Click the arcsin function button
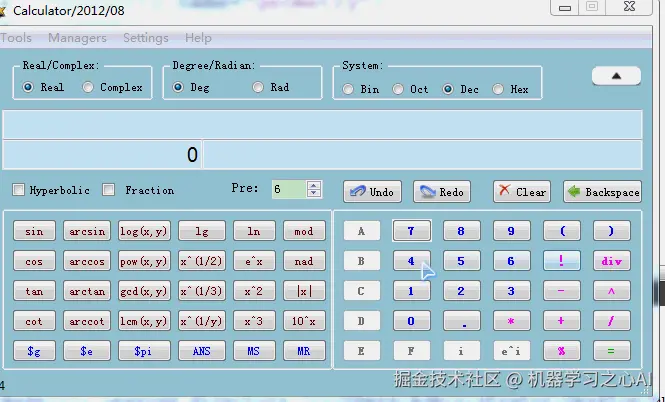The image size is (665, 402). pos(87,231)
